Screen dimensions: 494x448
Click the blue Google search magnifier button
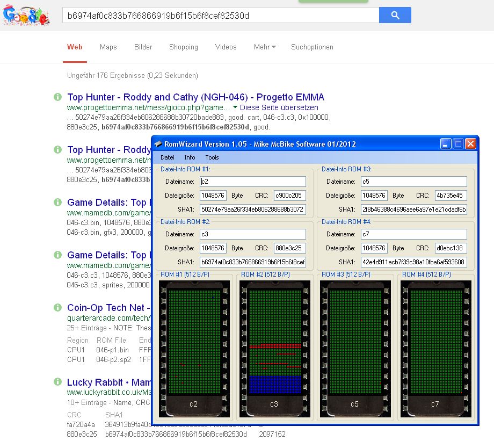(395, 16)
